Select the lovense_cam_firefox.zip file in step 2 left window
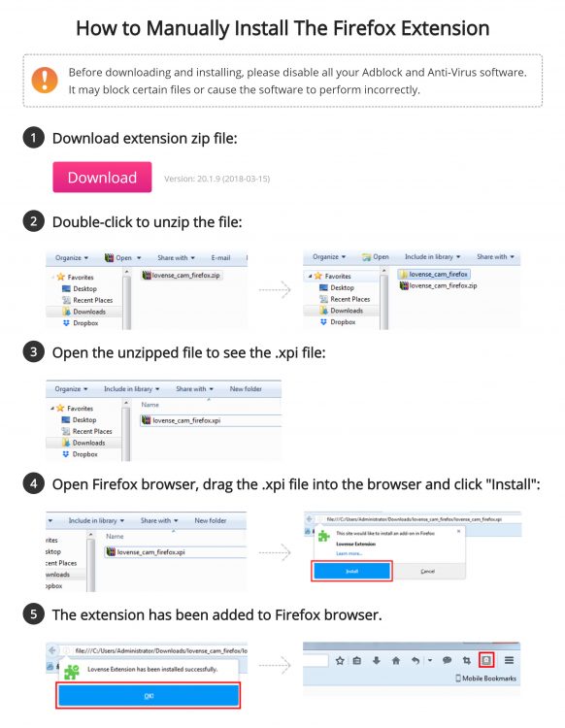Screen dimensions: 565x728 [182, 275]
